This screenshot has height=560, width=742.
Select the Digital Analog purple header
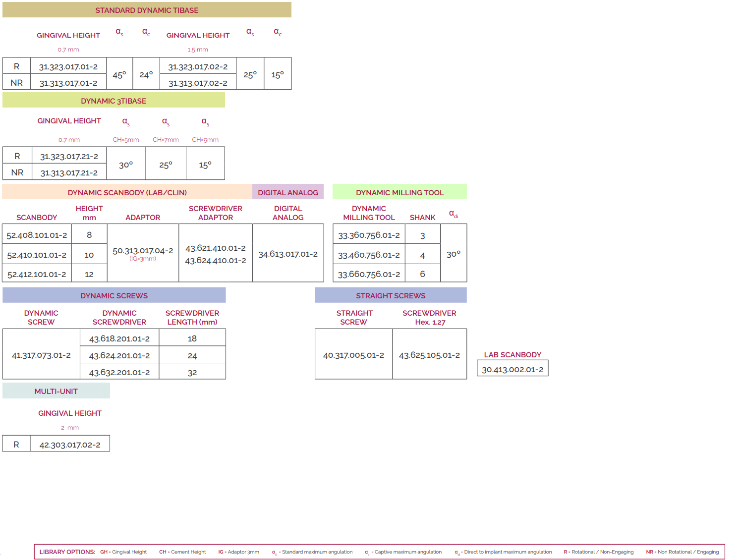click(287, 192)
